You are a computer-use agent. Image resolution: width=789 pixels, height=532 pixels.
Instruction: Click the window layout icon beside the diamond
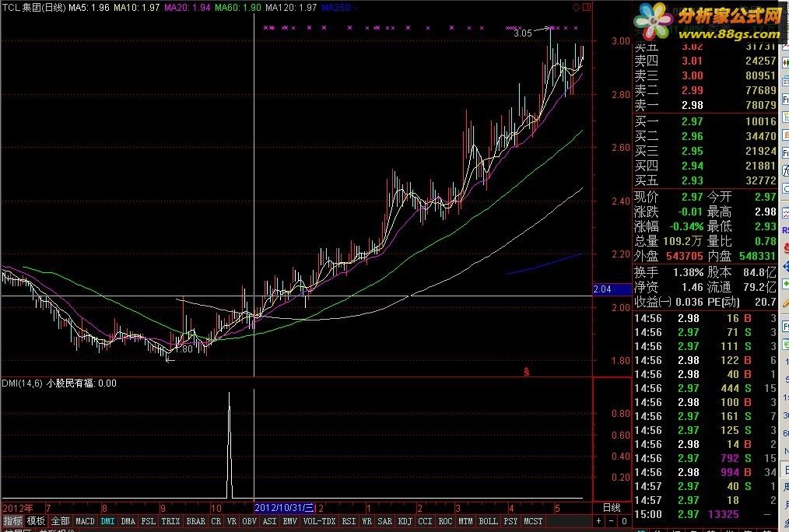[x=587, y=7]
